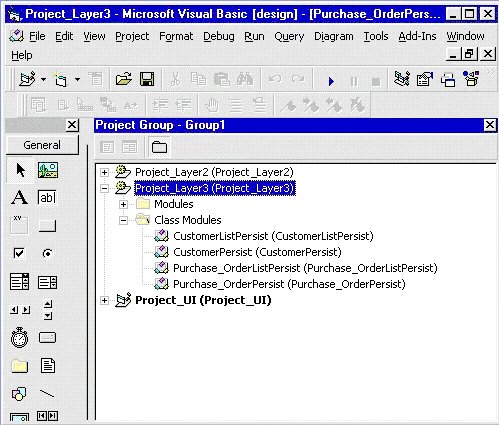Click the Save Project floppy disk icon

[147, 80]
